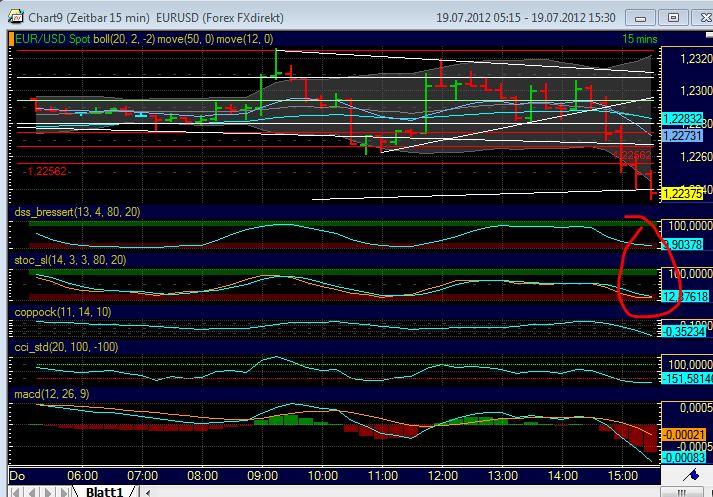Viewport: 713px width, 497px height.
Task: Click the date range text in title bar
Action: (526, 18)
